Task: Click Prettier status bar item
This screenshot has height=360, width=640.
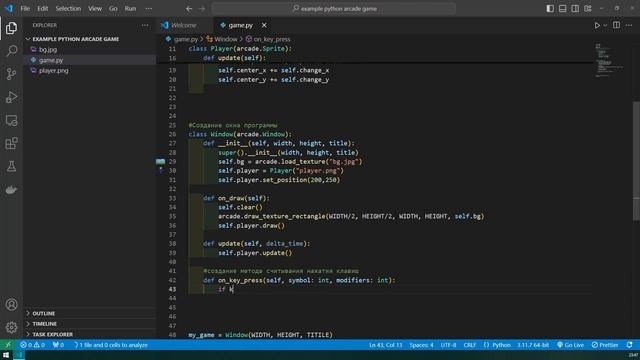Action: [605, 345]
